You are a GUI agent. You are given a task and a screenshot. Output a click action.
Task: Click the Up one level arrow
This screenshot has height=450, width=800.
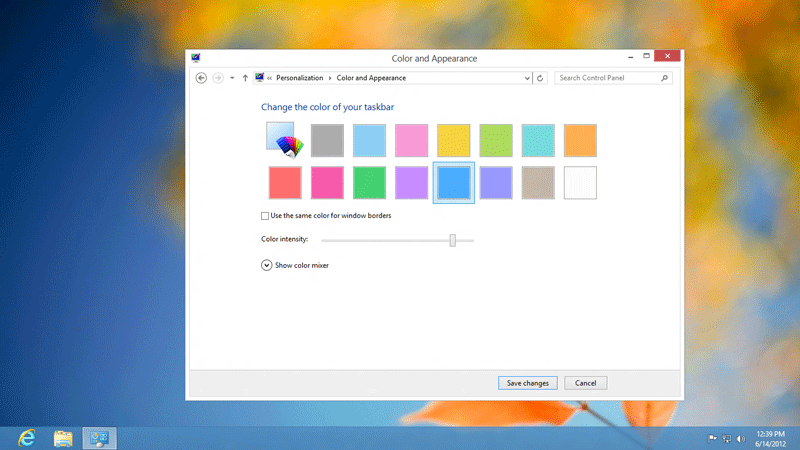click(x=245, y=78)
